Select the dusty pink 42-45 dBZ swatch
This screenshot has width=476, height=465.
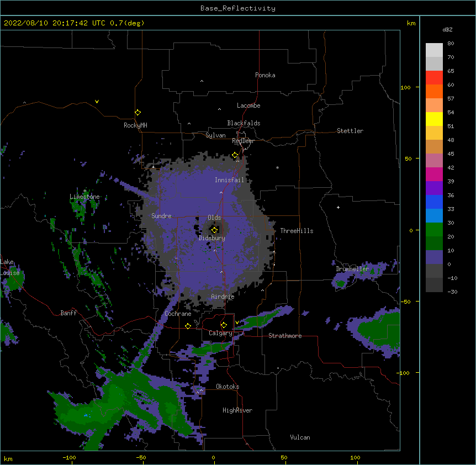(x=434, y=161)
